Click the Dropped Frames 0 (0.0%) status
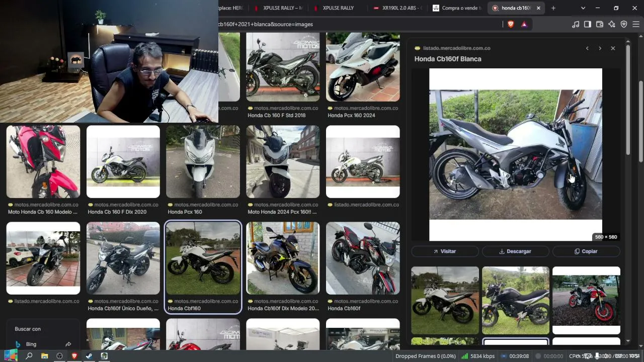This screenshot has height=362, width=644. click(x=426, y=356)
